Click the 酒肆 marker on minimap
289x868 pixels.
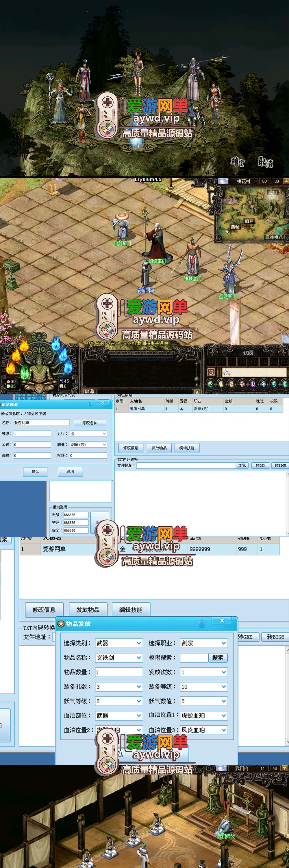249,221
